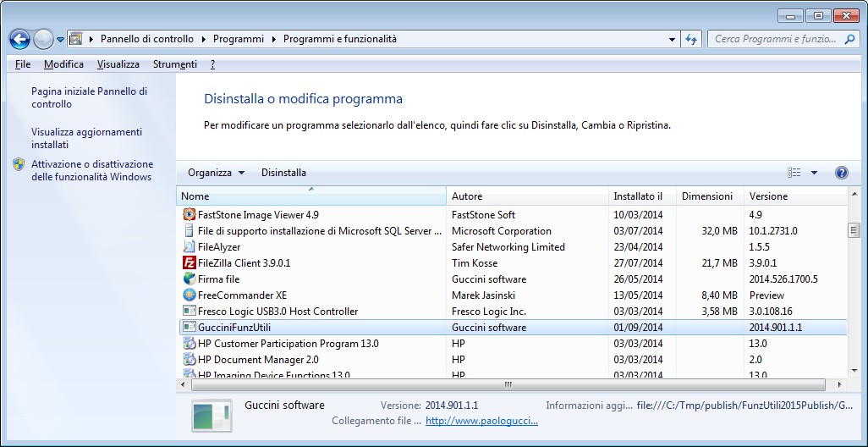The width and height of the screenshot is (868, 447).
Task: Click the refresh icon beside address bar
Action: click(x=691, y=39)
